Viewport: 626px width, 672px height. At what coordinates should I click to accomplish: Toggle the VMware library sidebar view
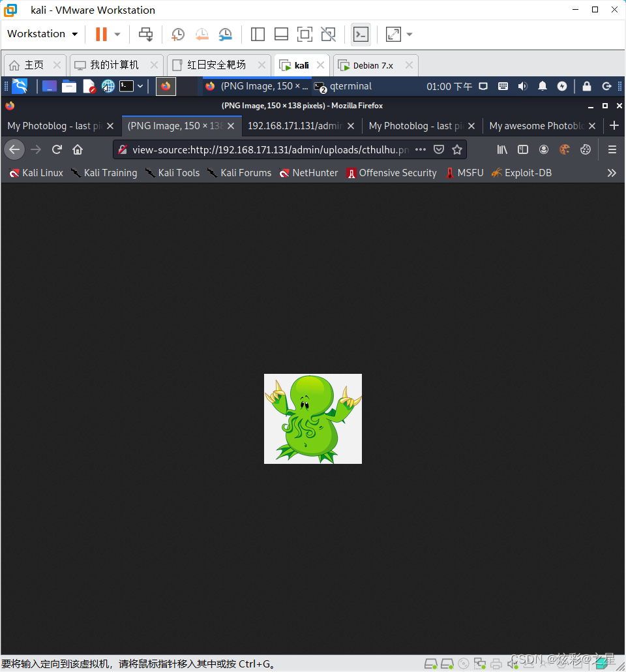(258, 35)
